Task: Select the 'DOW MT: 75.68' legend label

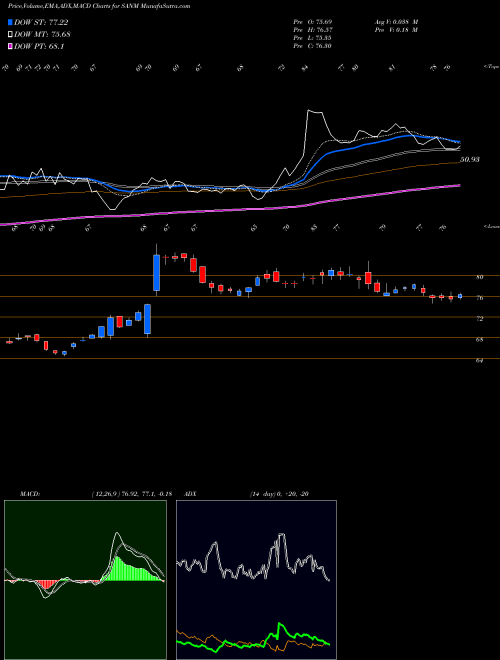Action: (x=42, y=35)
